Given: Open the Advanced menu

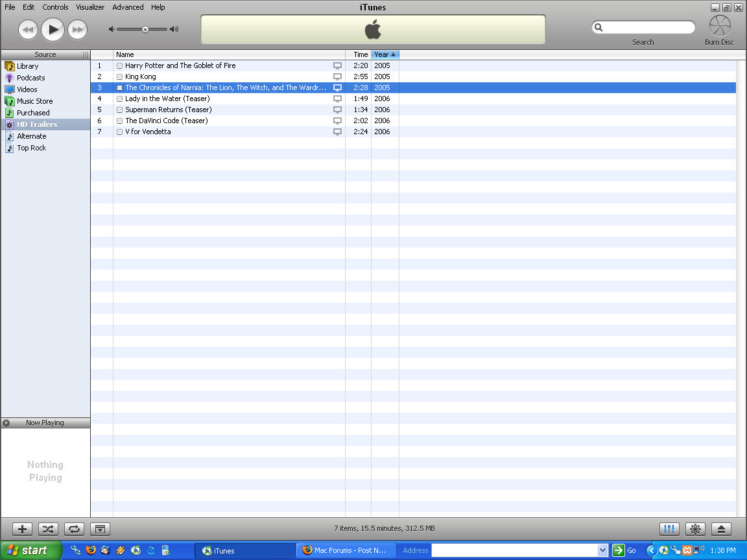Looking at the screenshot, I should coord(128,7).
